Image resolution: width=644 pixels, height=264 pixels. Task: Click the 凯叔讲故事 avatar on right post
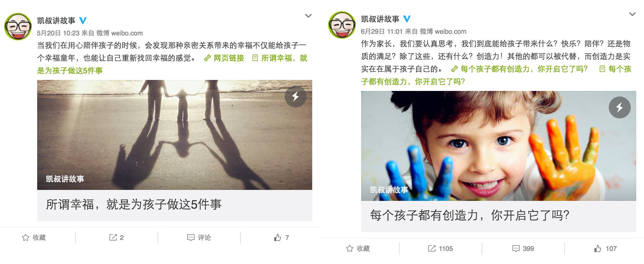point(342,25)
